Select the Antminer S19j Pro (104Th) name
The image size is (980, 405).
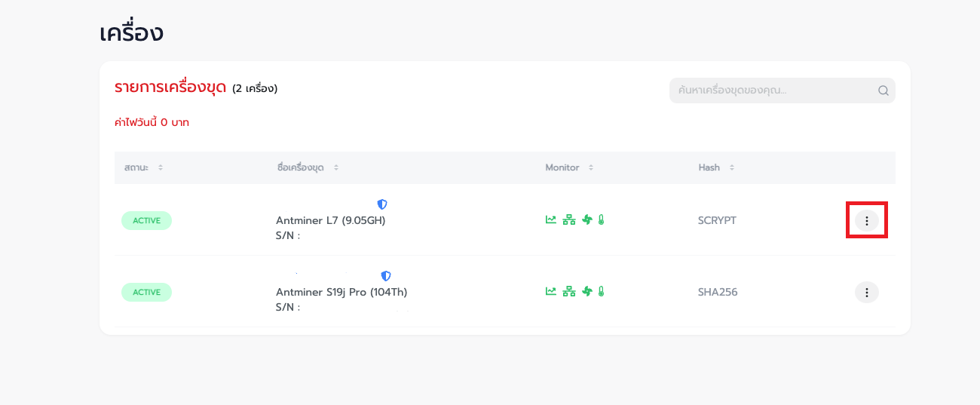tap(341, 293)
